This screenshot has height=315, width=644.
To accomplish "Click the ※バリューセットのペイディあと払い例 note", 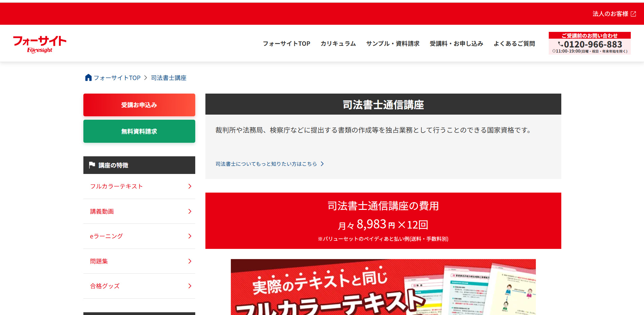I will coord(383,239).
